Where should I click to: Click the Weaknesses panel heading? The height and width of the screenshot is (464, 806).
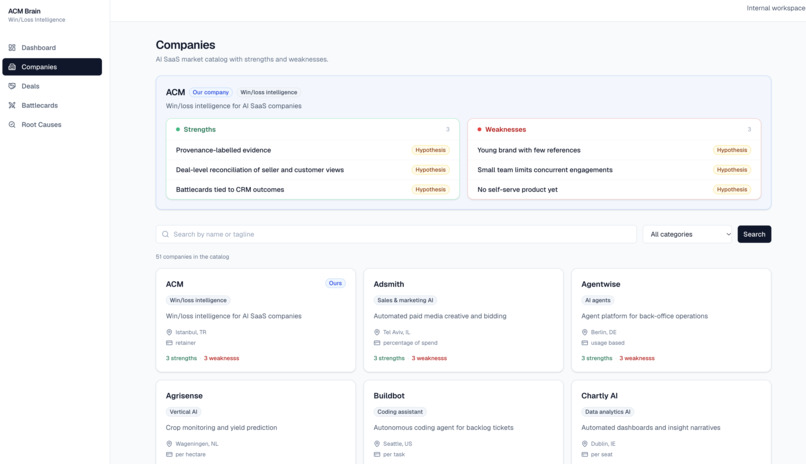click(x=505, y=129)
